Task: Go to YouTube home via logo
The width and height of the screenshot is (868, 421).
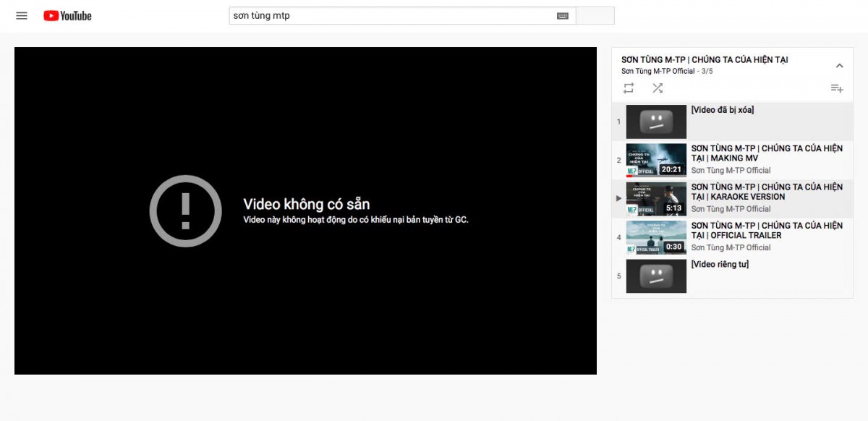Action: [x=67, y=16]
